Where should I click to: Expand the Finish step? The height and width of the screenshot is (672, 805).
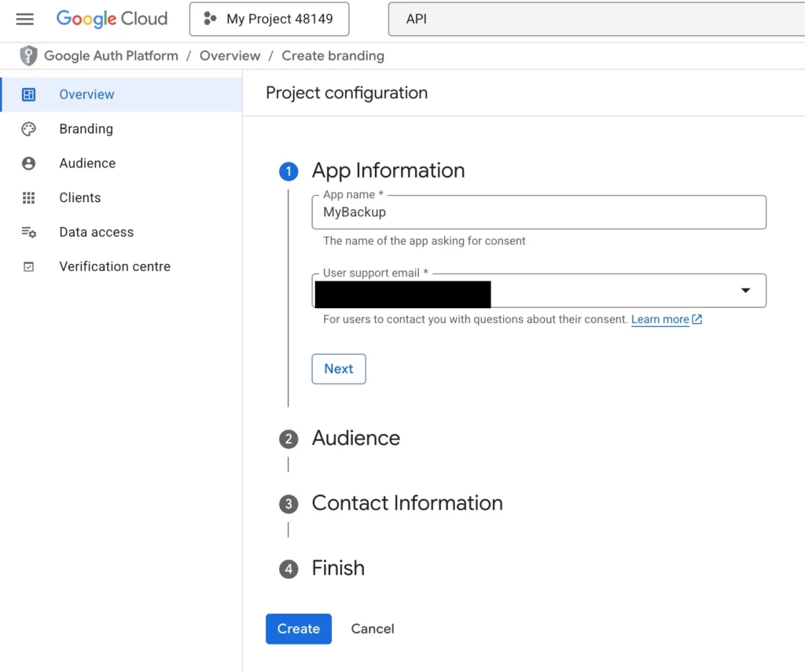coord(338,568)
